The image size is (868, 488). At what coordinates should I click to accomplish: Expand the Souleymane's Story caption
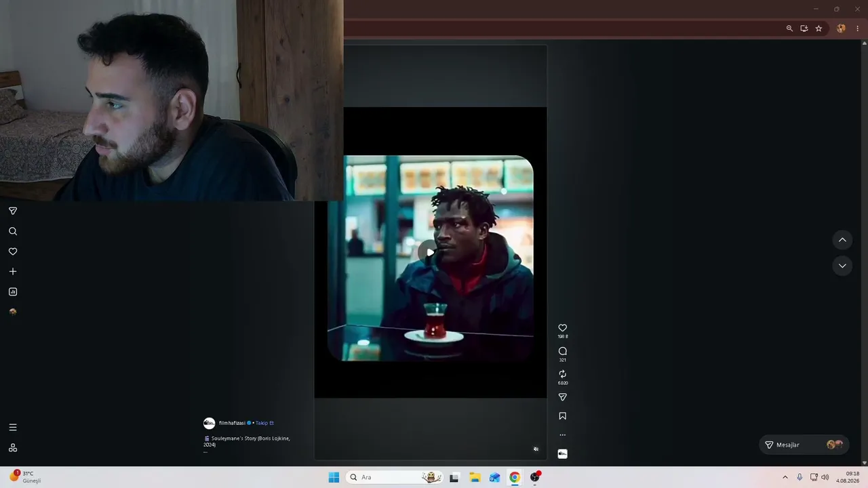pyautogui.click(x=247, y=441)
